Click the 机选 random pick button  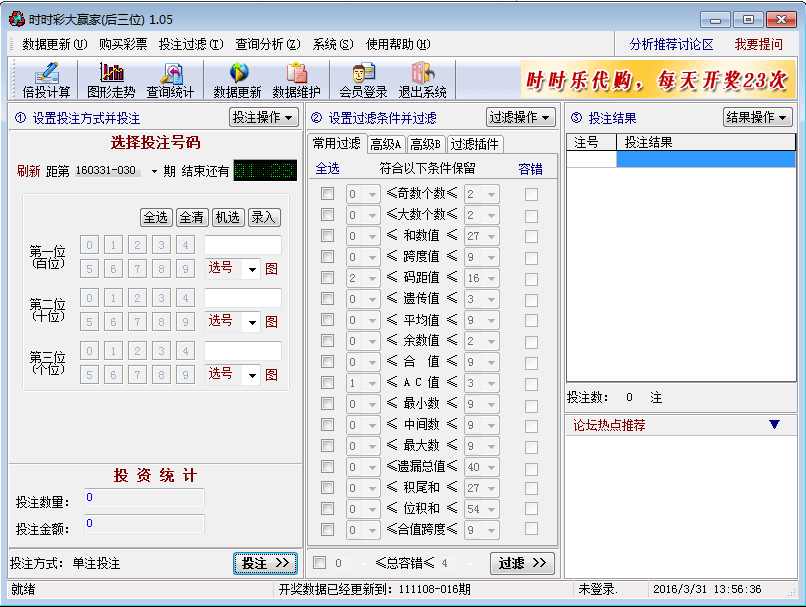(x=228, y=217)
